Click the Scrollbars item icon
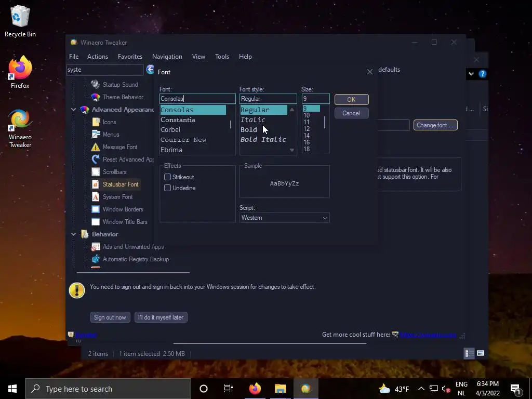 (x=96, y=171)
